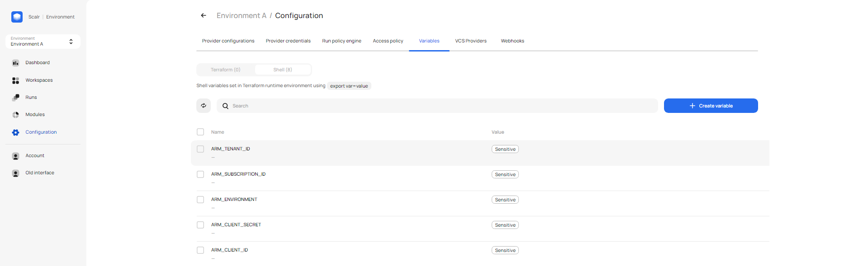Image resolution: width=868 pixels, height=266 pixels.
Task: Click the Create variable button
Action: 711,106
